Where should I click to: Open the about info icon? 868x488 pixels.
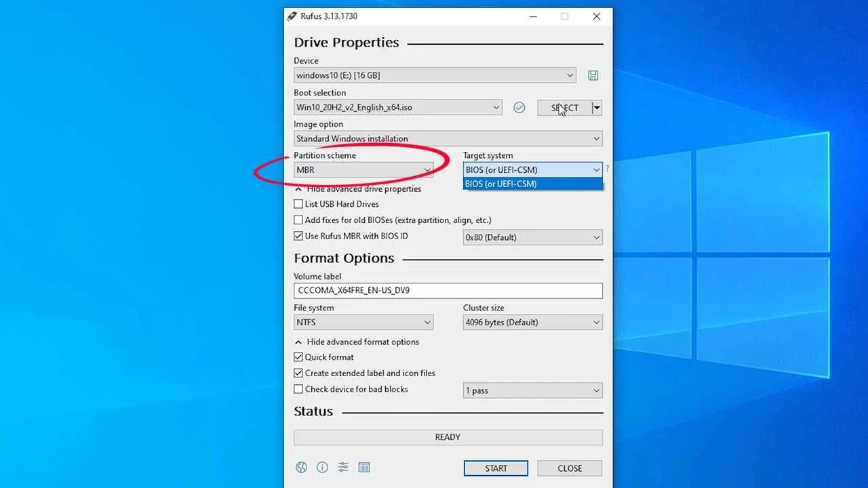(x=322, y=467)
